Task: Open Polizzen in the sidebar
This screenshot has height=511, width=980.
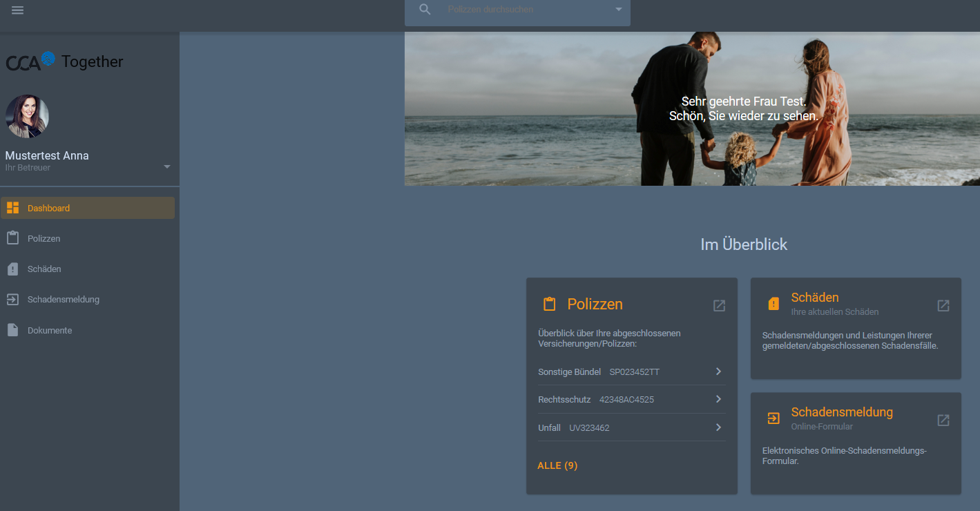Action: pos(88,238)
